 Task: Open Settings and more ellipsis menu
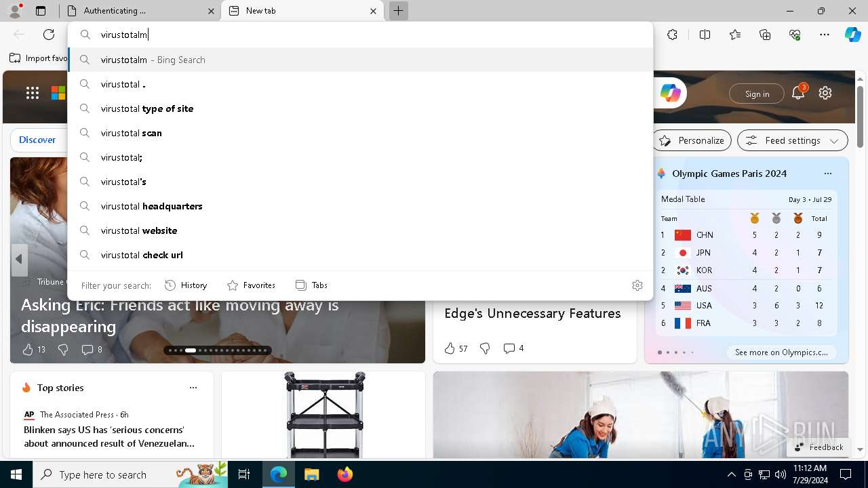825,35
